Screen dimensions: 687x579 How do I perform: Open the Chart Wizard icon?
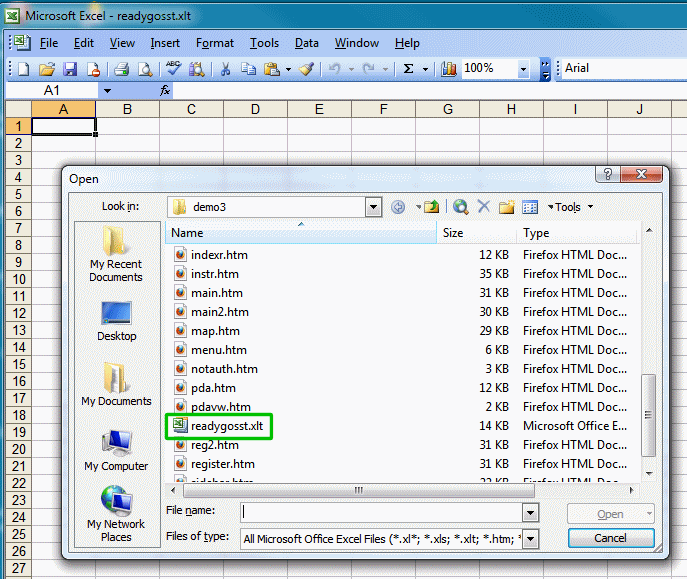449,69
